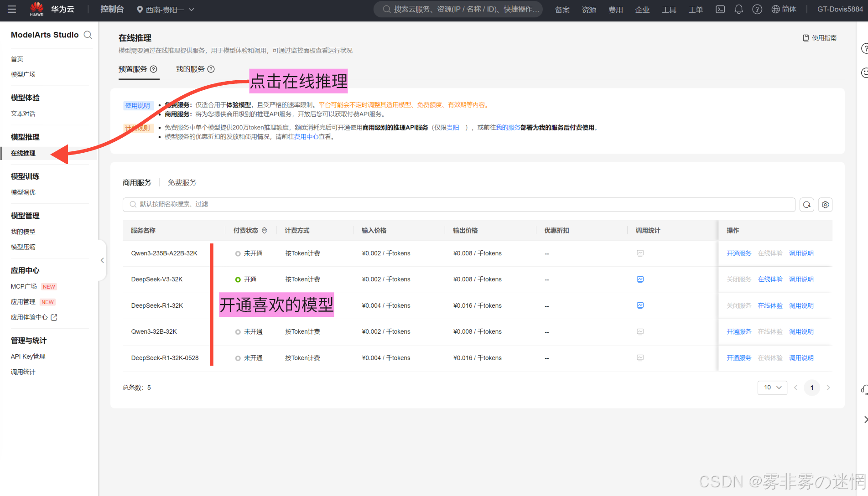
Task: Open the CloudShell terminal icon
Action: tap(720, 9)
